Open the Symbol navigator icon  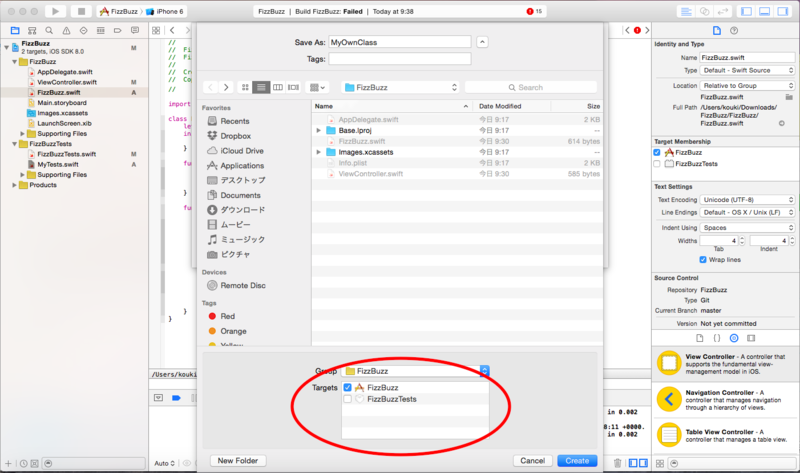tap(32, 30)
